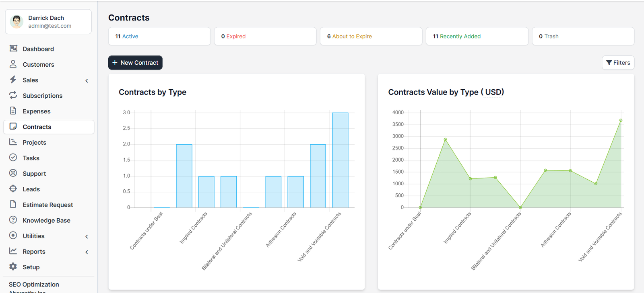Click the Dashboard icon in sidebar
The width and height of the screenshot is (644, 293).
[x=13, y=49]
